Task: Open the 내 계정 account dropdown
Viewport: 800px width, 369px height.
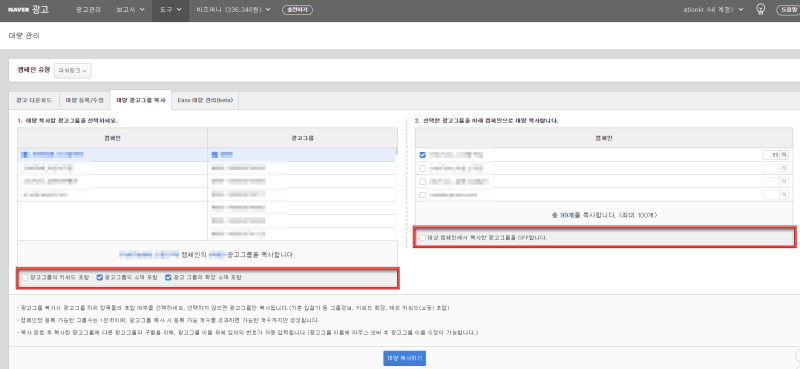Action: point(713,9)
